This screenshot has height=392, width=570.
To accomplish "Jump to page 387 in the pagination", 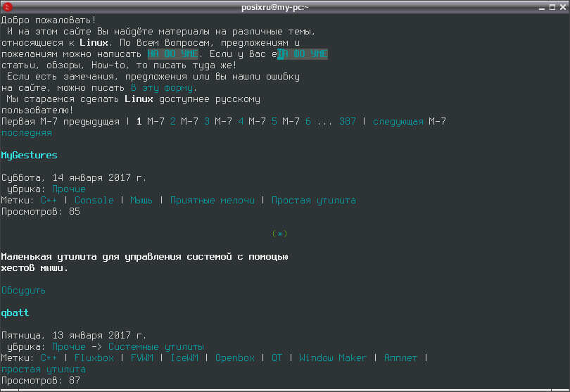I will (348, 122).
